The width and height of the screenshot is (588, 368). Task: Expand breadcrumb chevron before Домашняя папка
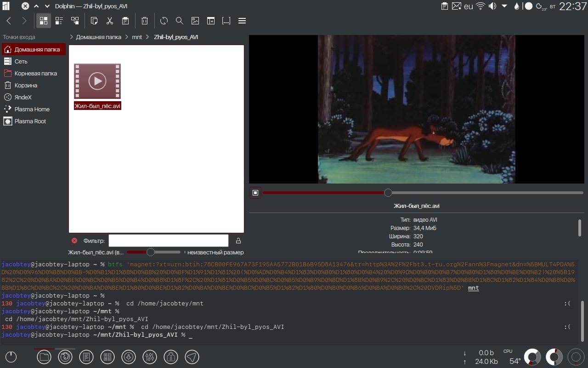click(72, 37)
